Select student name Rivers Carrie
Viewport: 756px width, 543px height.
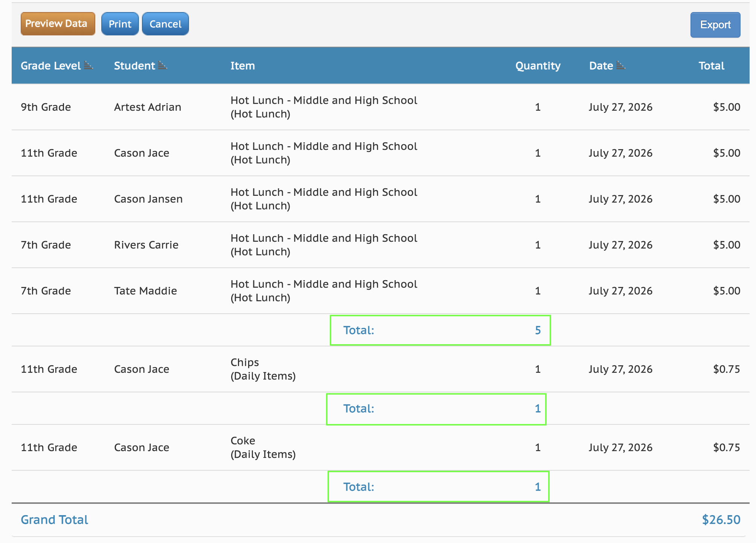click(x=146, y=245)
